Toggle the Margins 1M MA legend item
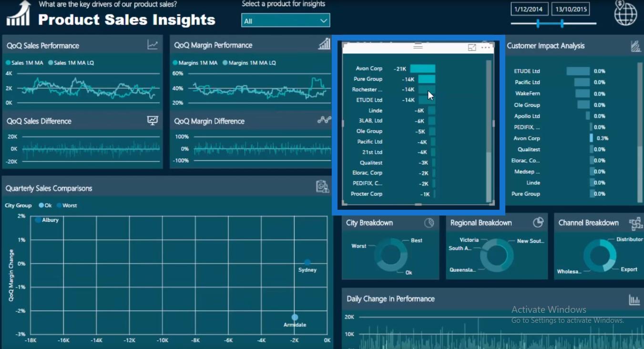 coord(195,63)
